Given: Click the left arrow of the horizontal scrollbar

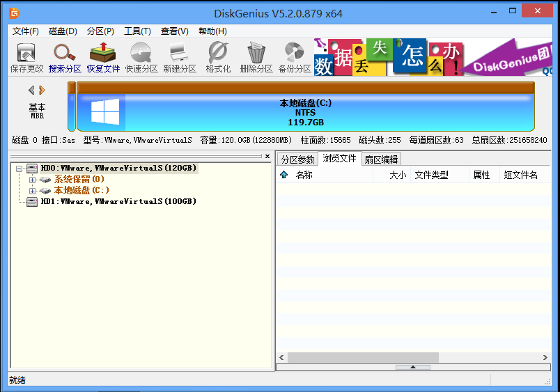Looking at the screenshot, I should coord(282,357).
